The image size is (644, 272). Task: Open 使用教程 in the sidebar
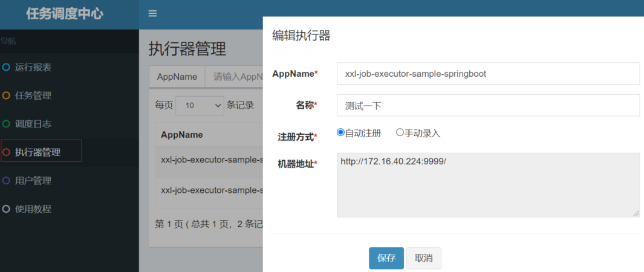33,209
